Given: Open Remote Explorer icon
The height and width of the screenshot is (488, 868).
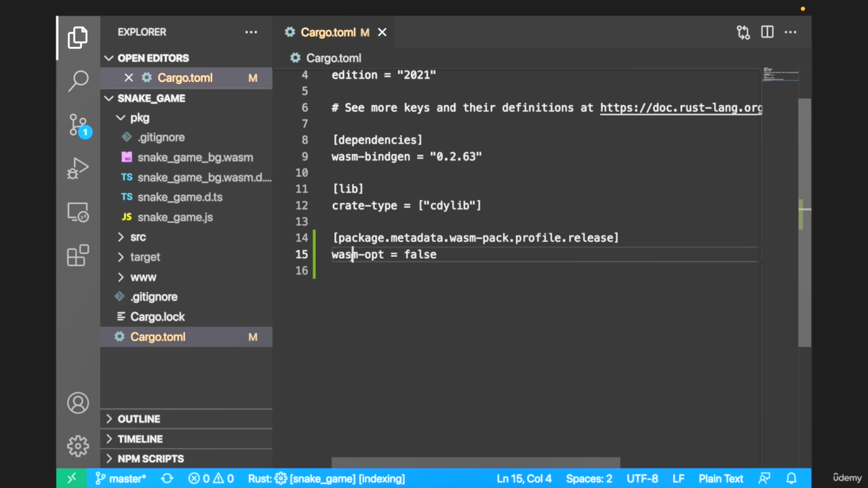Looking at the screenshot, I should coord(78,213).
